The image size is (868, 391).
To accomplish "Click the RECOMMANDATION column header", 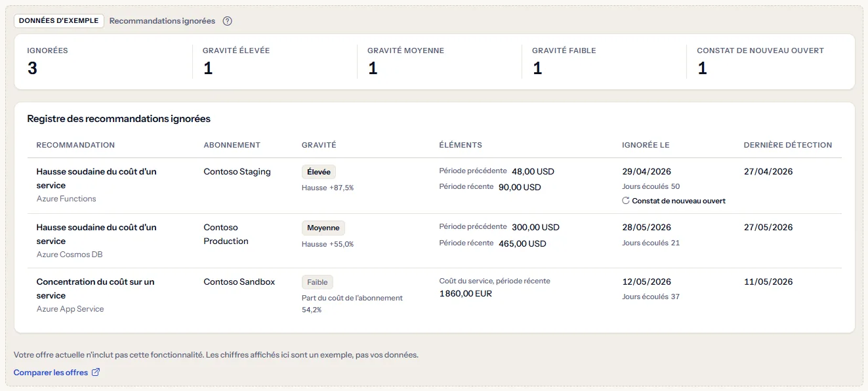I will (x=75, y=145).
